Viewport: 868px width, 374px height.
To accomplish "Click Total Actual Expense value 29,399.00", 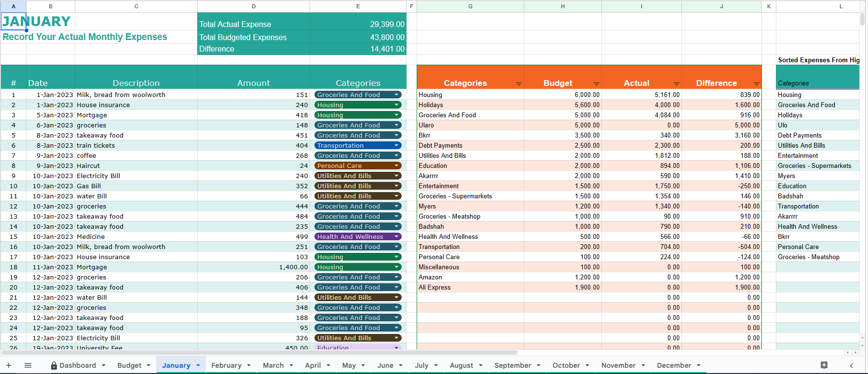I will tap(387, 24).
